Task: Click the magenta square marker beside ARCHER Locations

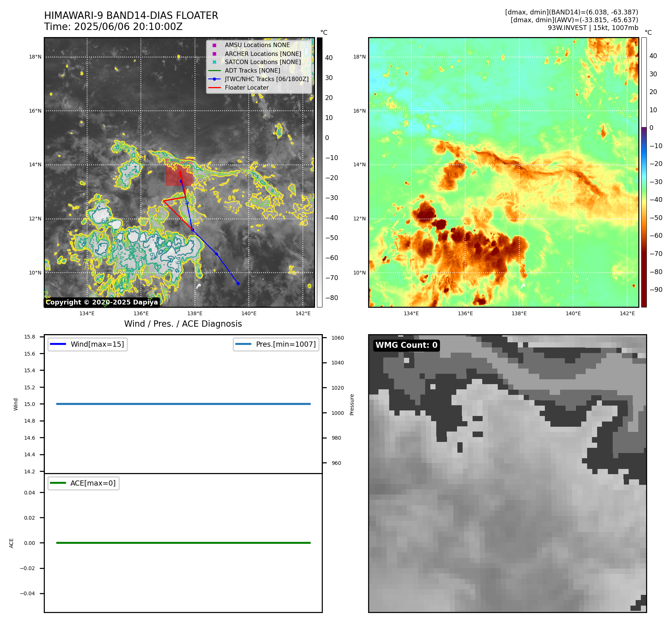Action: pyautogui.click(x=214, y=54)
